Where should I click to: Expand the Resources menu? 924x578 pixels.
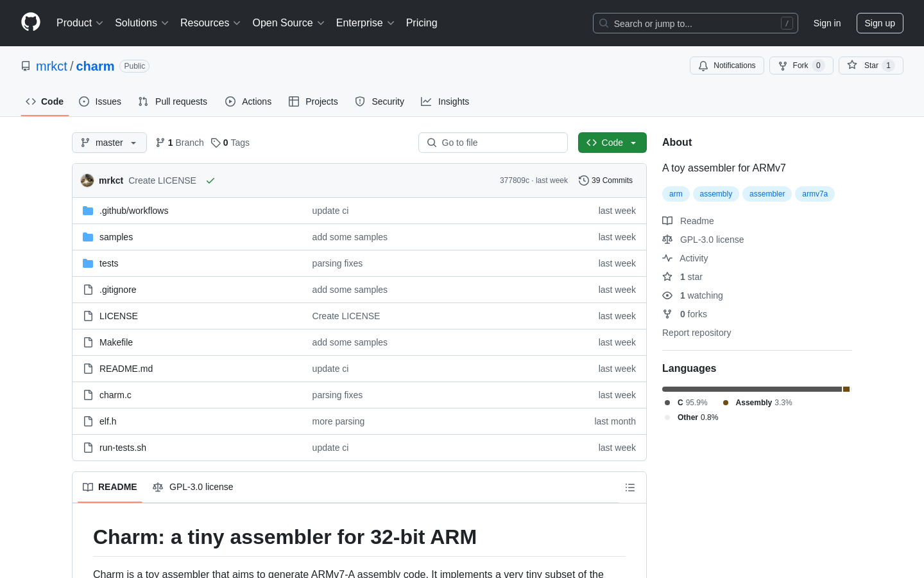210,22
